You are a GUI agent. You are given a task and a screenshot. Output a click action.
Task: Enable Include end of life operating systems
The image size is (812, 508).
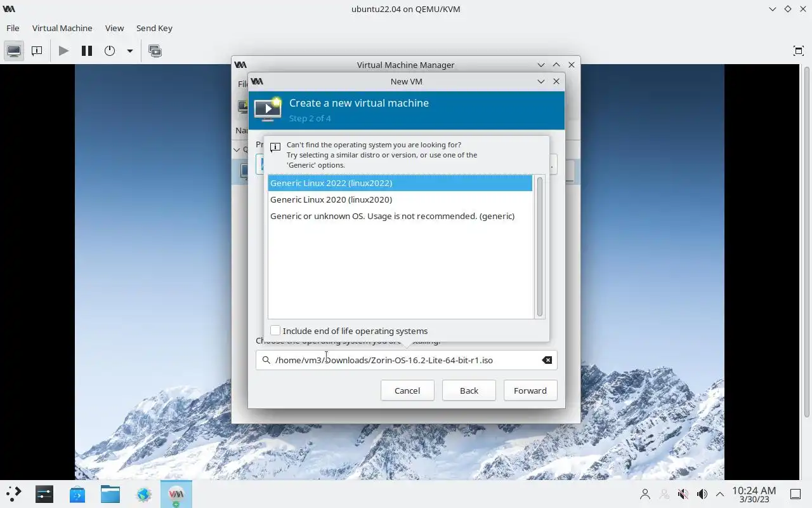click(x=275, y=331)
